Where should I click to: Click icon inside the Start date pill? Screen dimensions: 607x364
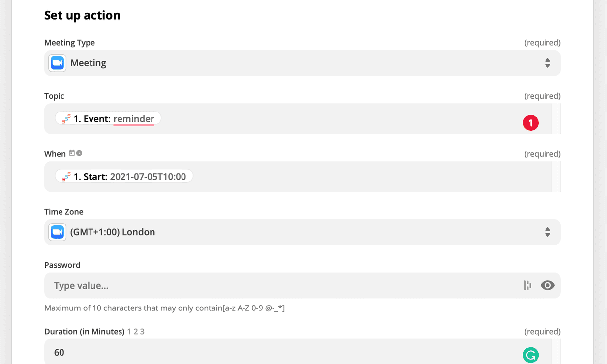pyautogui.click(x=66, y=177)
